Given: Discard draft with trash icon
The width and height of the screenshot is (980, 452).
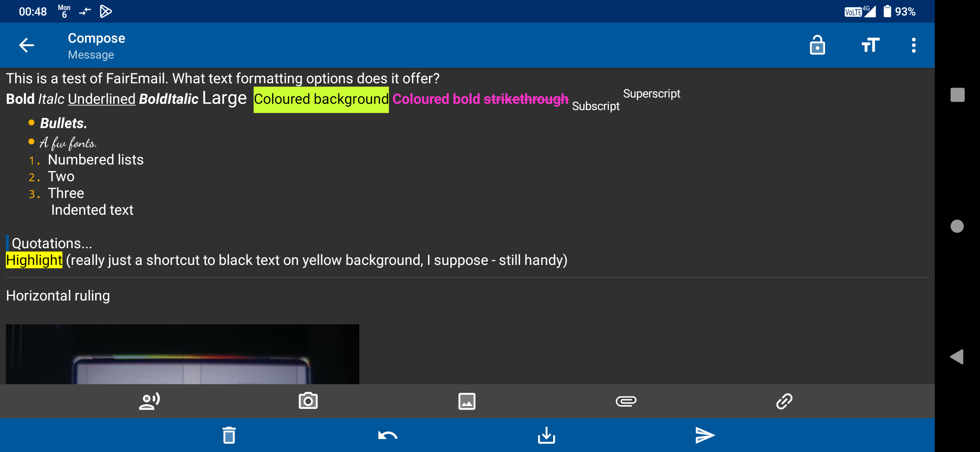Looking at the screenshot, I should [x=229, y=435].
